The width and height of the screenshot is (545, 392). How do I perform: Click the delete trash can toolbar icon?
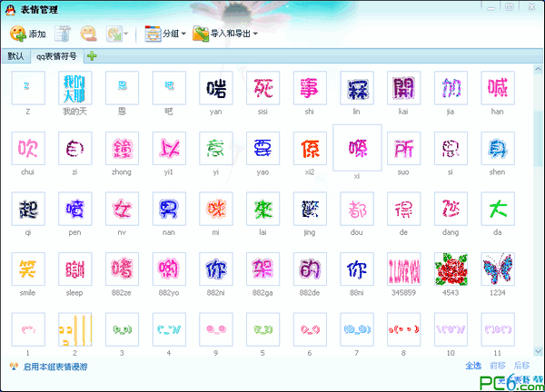click(x=63, y=34)
